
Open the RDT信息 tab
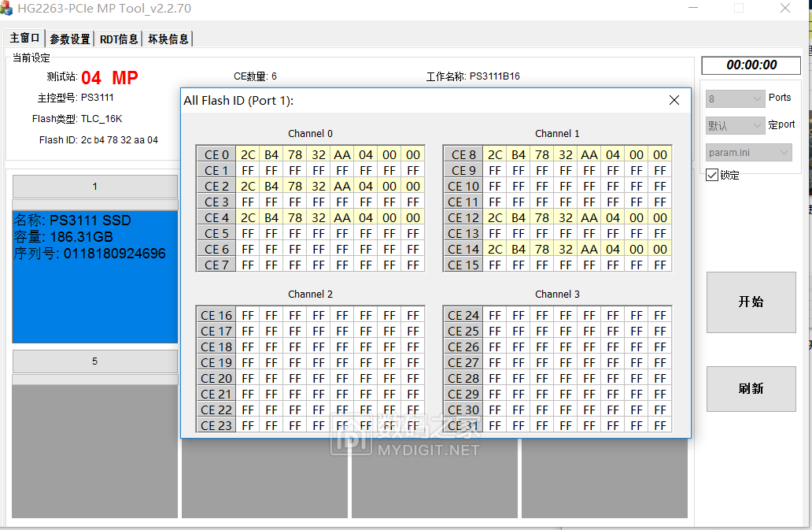119,39
